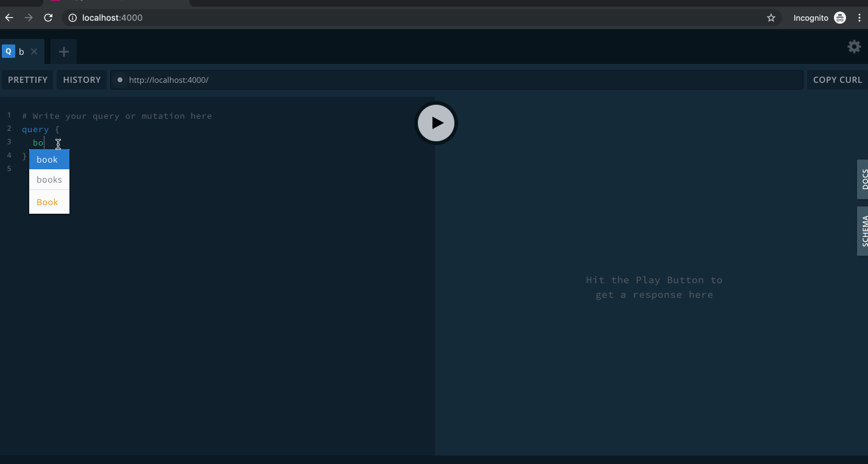Open the Settings gear icon

click(x=853, y=46)
